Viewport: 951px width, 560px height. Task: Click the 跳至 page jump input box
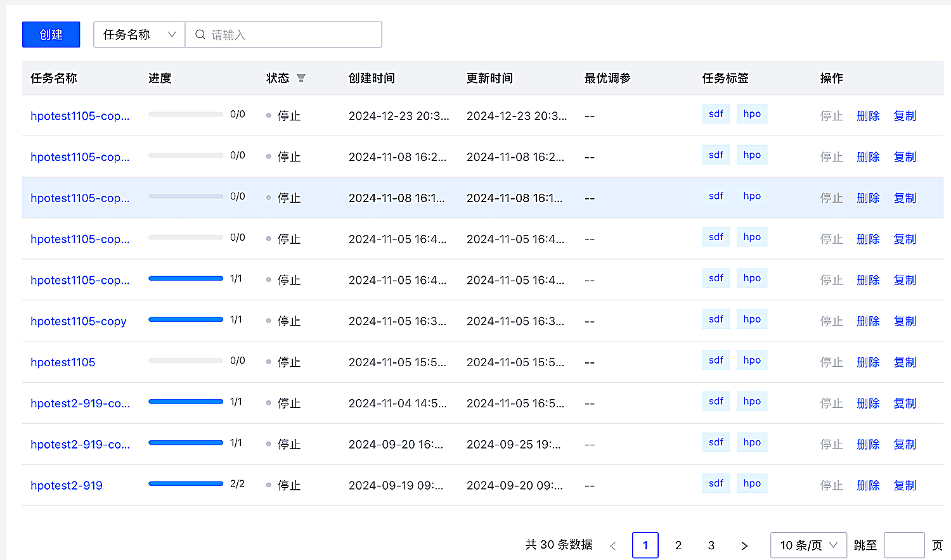904,545
